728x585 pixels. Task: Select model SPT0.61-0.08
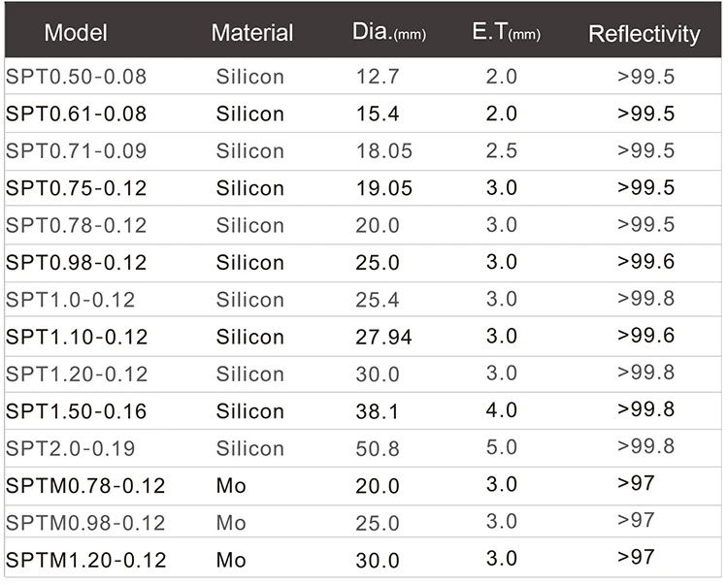76,114
